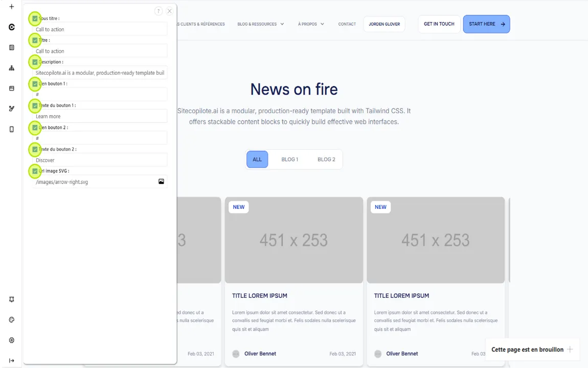Open the notifications bell icon
The image size is (588, 368).
pos(11,299)
